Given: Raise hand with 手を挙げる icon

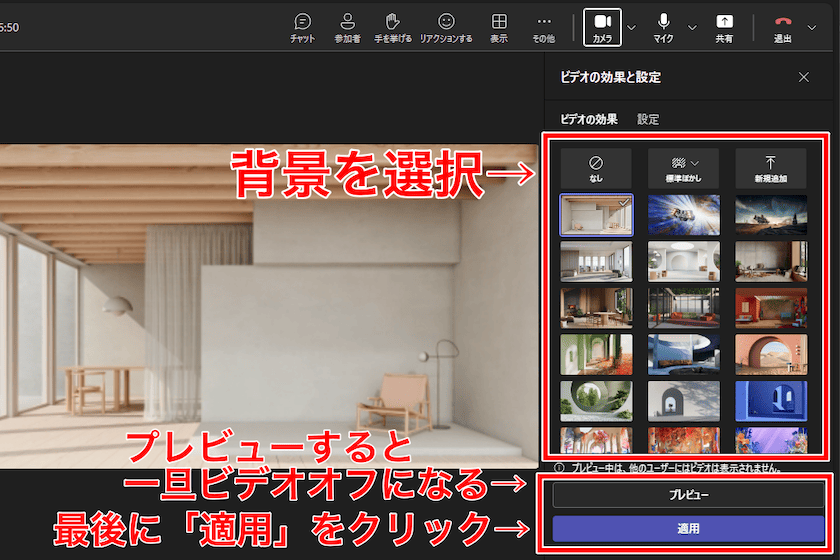Looking at the screenshot, I should point(393,27).
